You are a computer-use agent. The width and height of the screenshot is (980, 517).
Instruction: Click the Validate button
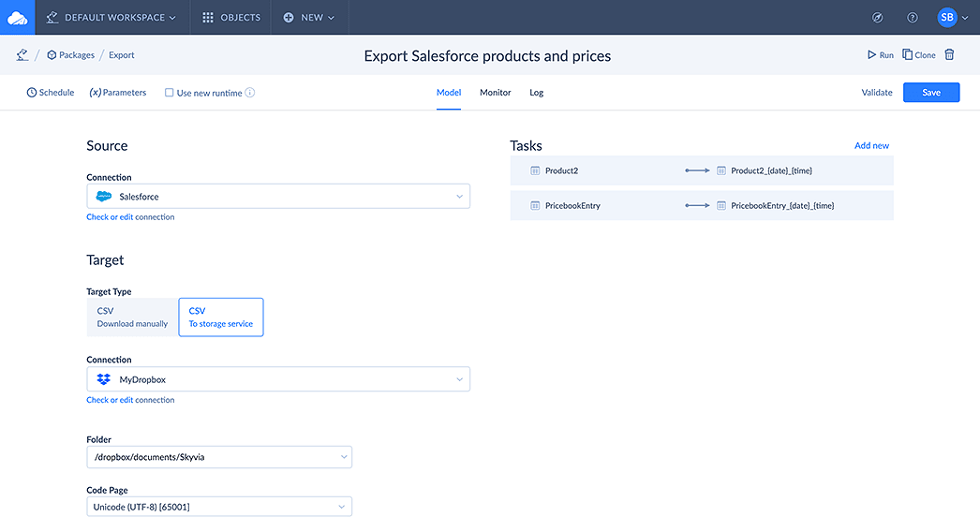click(x=877, y=93)
